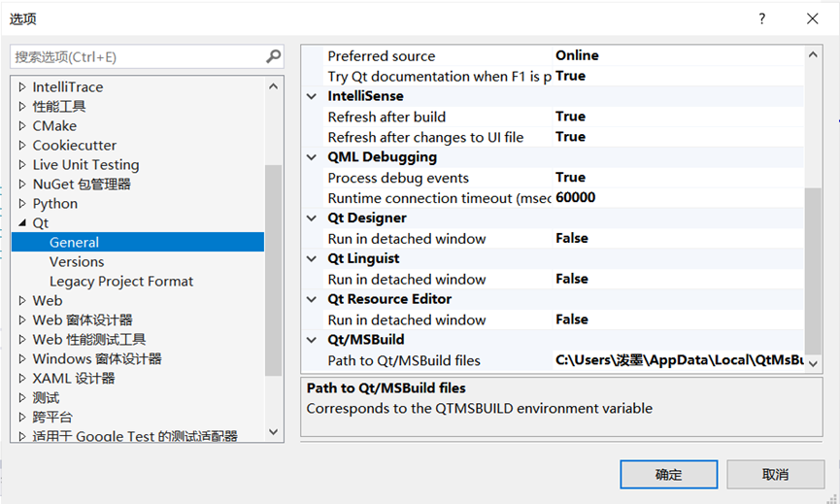Viewport: 840px width, 504px height.
Task: Collapse the Qt Designer property group
Action: click(x=312, y=218)
